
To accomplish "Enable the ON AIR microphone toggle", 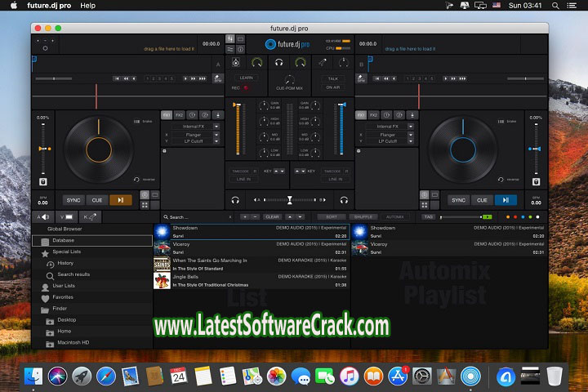I will pyautogui.click(x=332, y=87).
